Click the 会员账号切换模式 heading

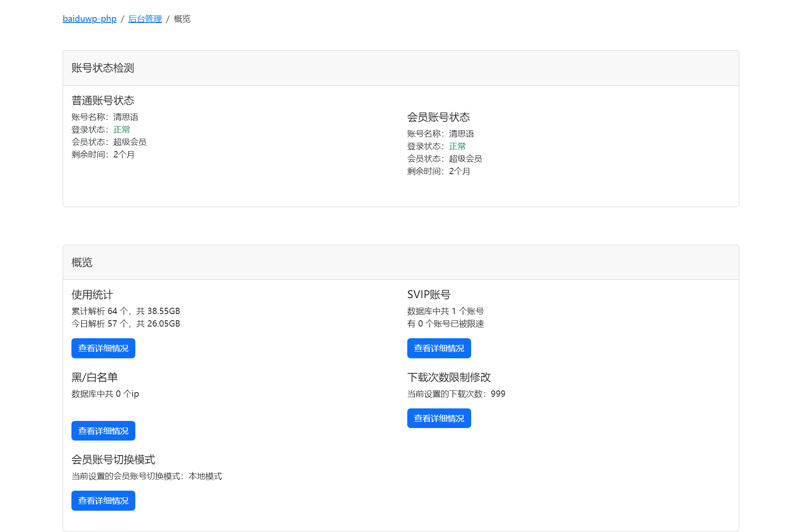click(x=113, y=460)
